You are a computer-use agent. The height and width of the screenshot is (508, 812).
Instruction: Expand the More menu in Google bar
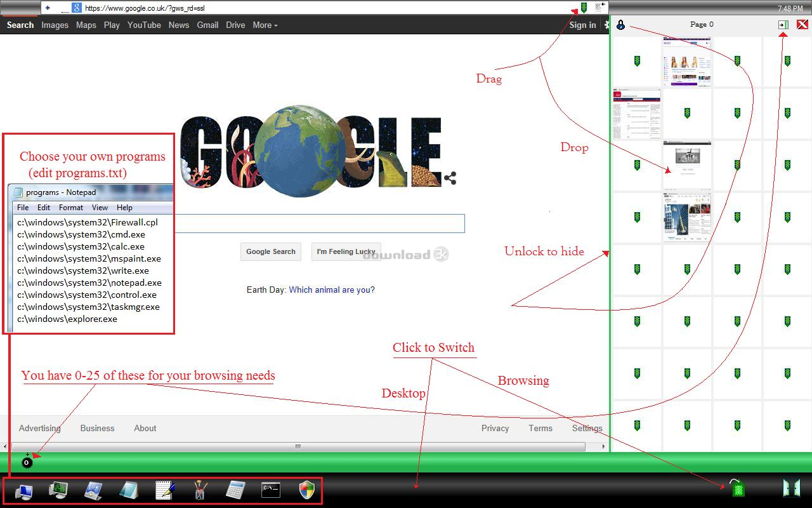(265, 25)
